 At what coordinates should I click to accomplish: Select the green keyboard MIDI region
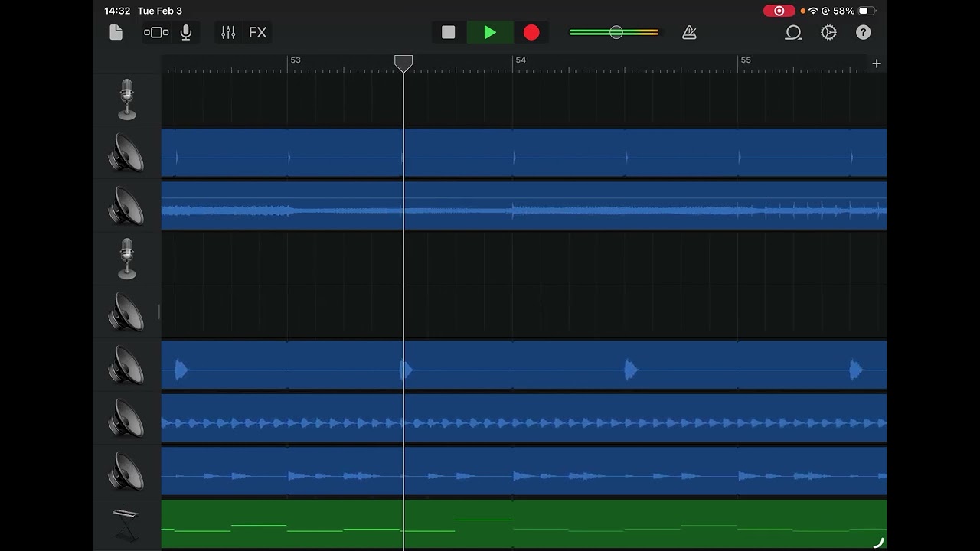524,524
